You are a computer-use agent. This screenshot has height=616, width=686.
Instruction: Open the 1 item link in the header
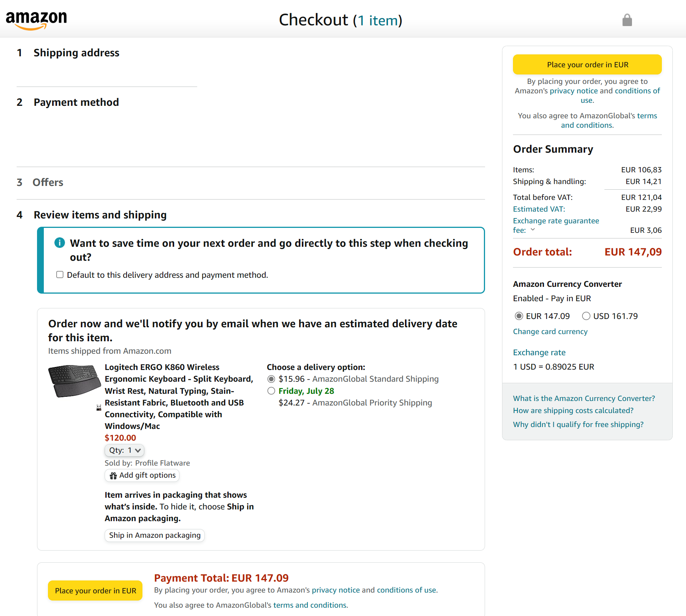[x=378, y=20]
